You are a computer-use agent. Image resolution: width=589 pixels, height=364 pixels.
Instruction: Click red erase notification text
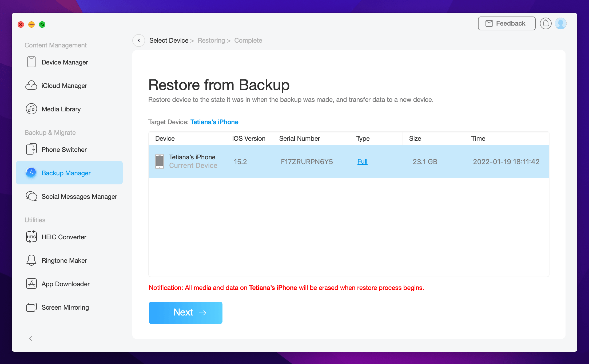286,288
